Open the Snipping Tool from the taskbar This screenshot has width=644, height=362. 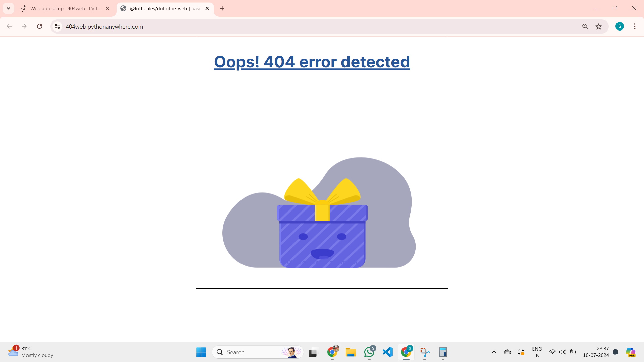[x=425, y=352]
